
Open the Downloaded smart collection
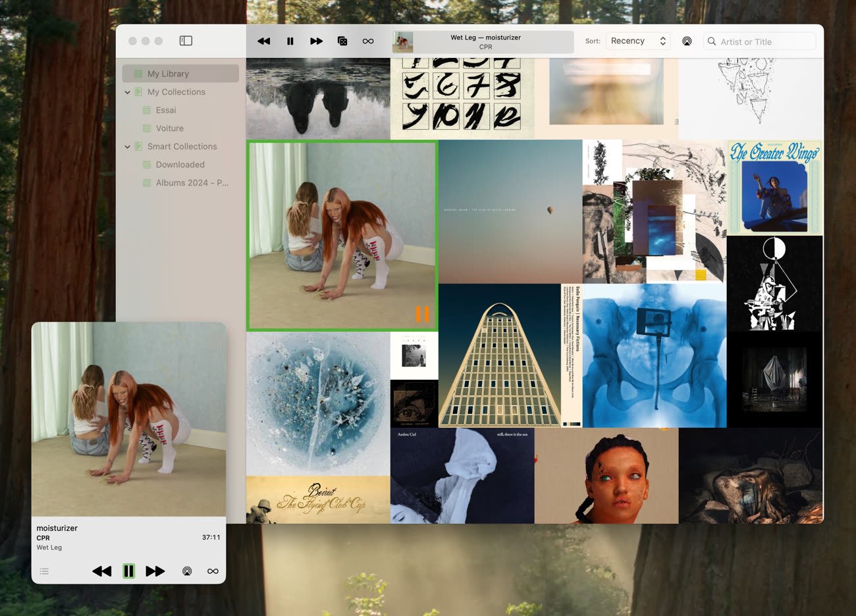(x=180, y=165)
